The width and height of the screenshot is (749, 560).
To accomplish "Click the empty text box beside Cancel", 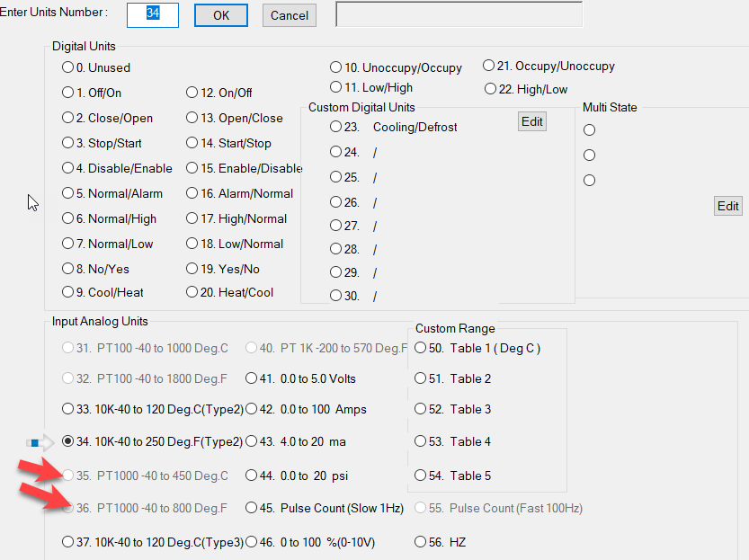I will pyautogui.click(x=459, y=14).
